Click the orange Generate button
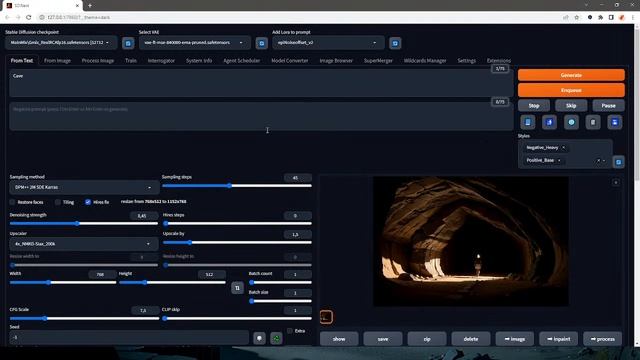The height and width of the screenshot is (360, 640). [571, 75]
